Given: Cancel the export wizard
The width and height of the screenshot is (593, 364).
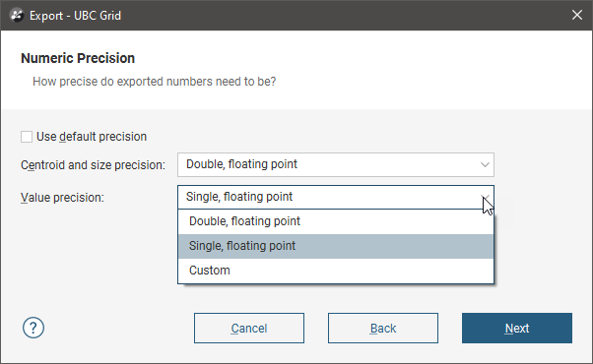Looking at the screenshot, I should 249,329.
